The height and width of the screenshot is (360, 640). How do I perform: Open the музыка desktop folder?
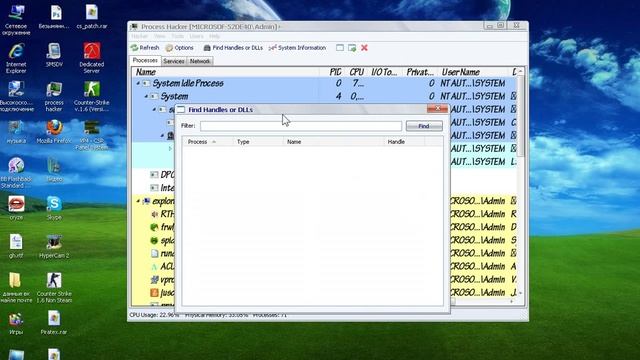[x=16, y=131]
